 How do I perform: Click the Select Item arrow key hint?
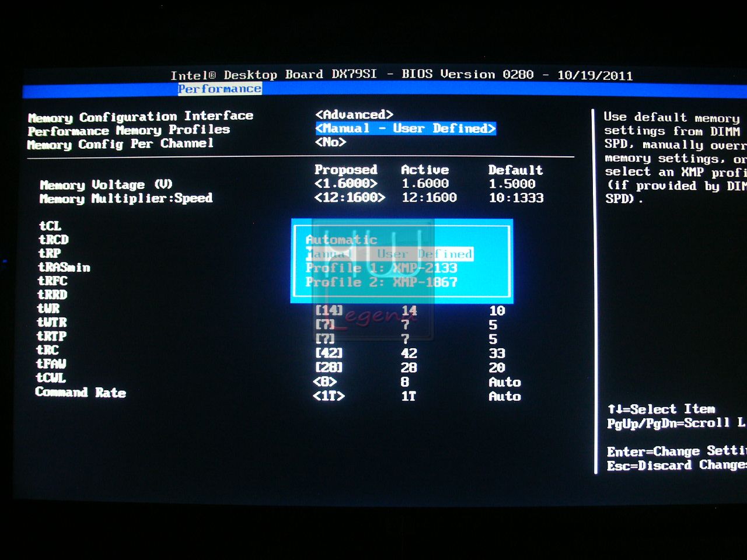[x=661, y=409]
